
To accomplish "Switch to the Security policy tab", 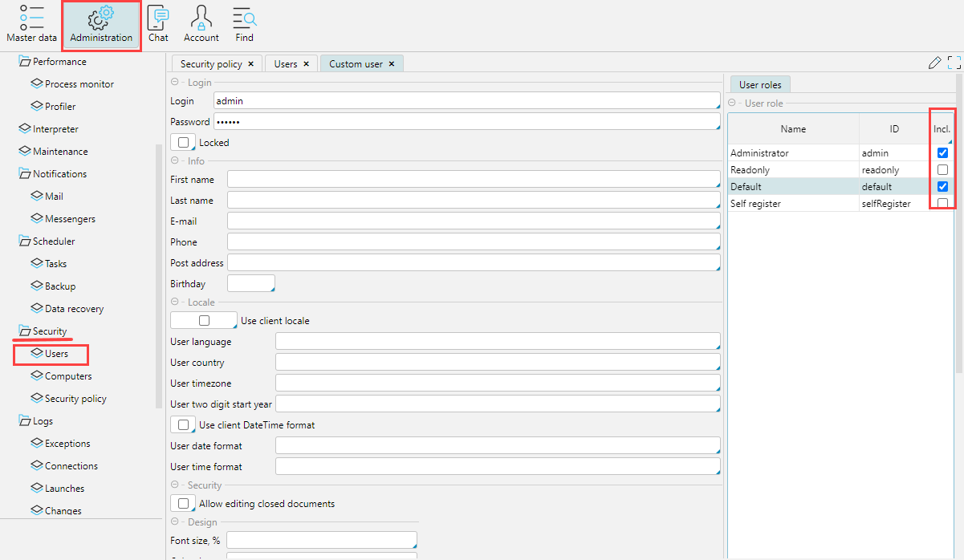I will click(x=210, y=64).
